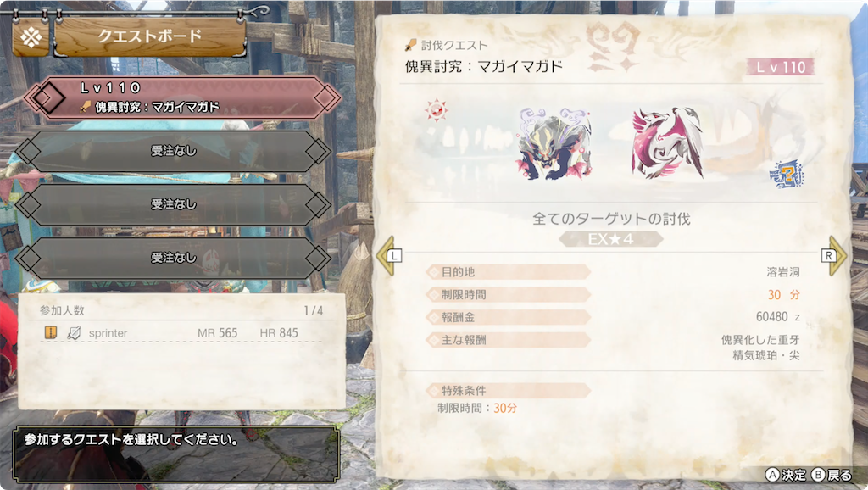Screen dimensions: 868x490
Task: Click the クエストボード title banner
Action: 149,36
